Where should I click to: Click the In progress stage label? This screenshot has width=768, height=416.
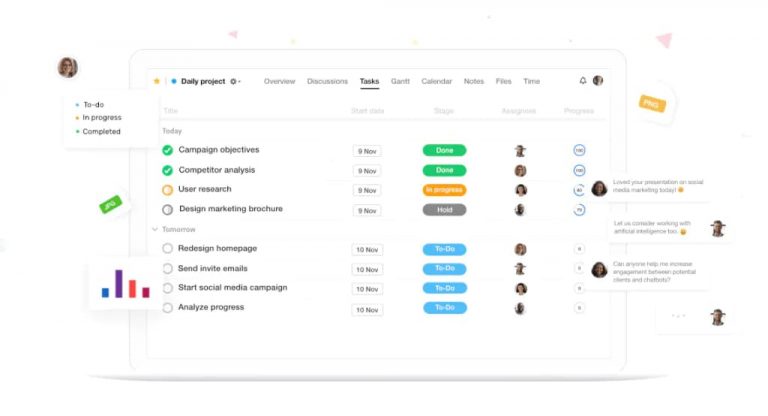tap(444, 190)
